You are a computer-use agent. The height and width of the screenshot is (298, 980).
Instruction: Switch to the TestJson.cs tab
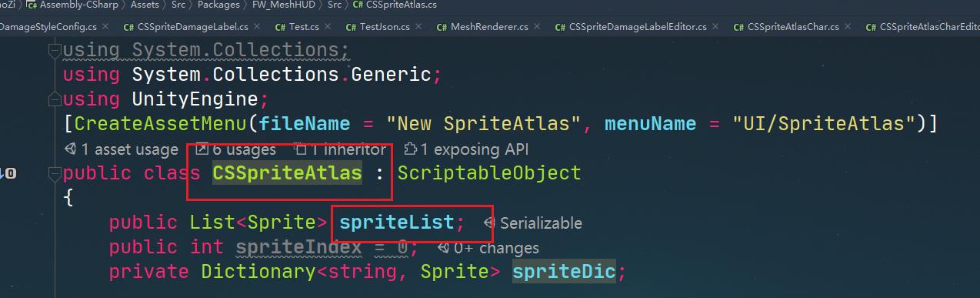pos(382,27)
